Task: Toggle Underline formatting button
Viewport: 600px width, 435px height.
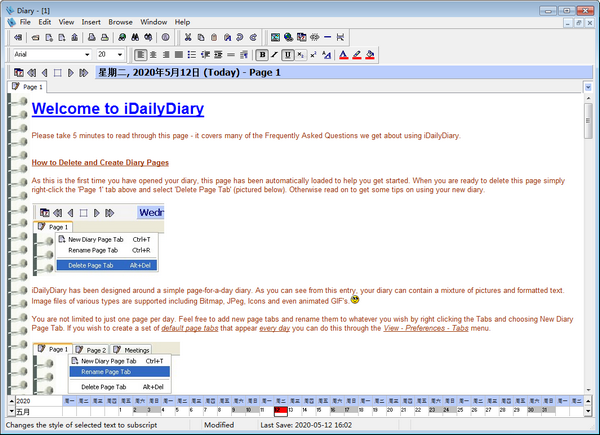Action: 288,55
